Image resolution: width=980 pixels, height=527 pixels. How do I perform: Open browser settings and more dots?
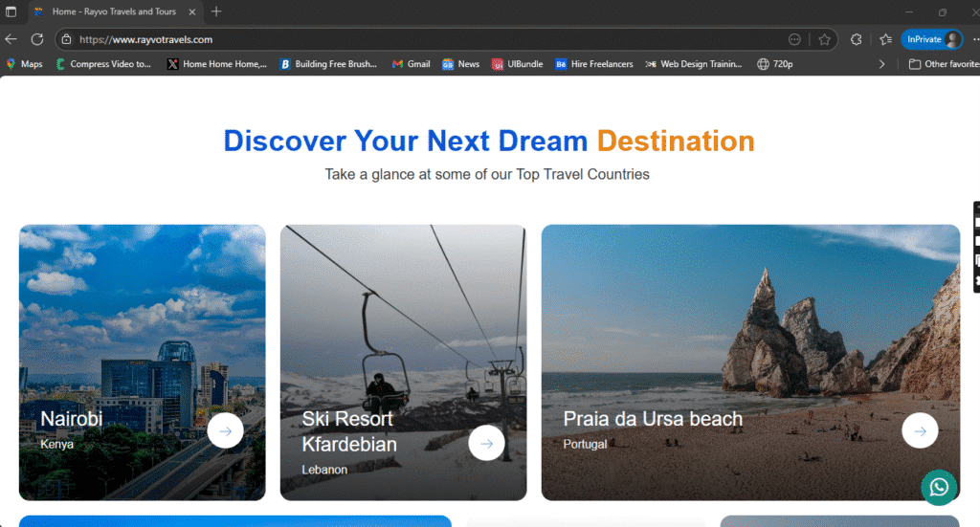click(x=975, y=39)
